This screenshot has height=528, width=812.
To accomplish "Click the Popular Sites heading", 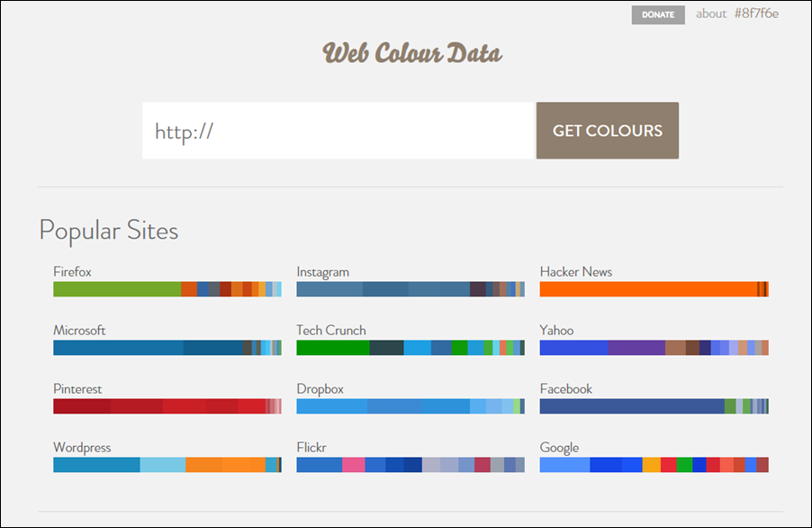I will [109, 230].
